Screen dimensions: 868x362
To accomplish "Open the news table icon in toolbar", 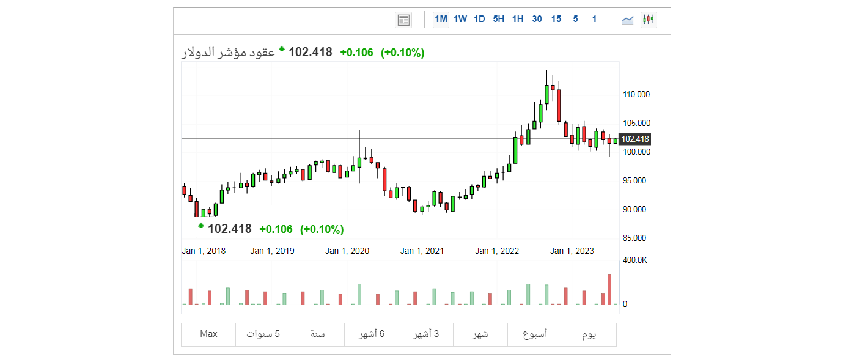I will [403, 20].
